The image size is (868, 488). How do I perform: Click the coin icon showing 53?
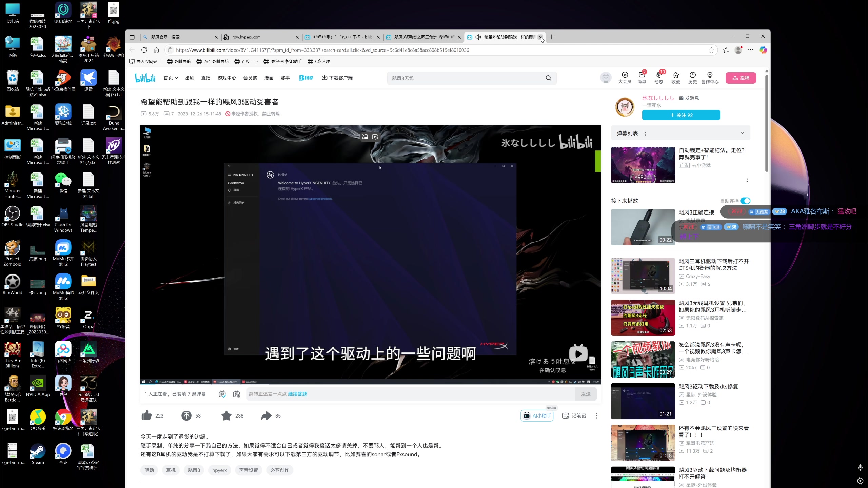(186, 415)
